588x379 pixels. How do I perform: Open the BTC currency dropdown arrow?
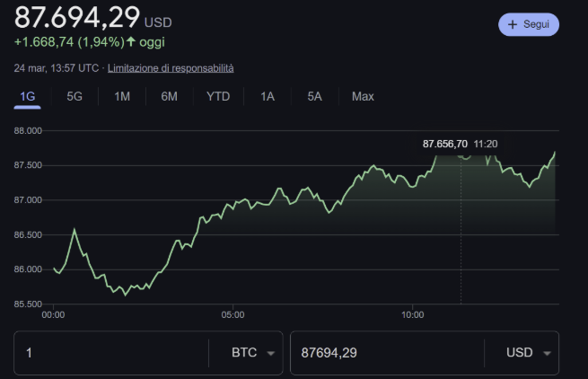click(270, 353)
